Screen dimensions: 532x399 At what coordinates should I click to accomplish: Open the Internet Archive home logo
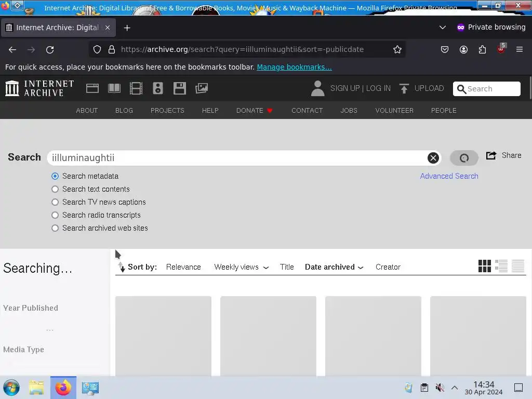39,88
